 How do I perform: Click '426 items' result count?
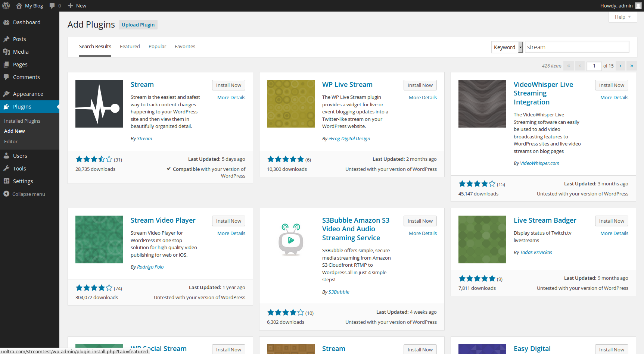click(x=552, y=66)
